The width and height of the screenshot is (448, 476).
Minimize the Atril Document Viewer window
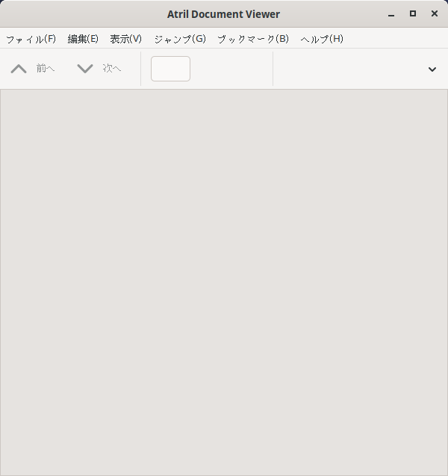tap(391, 14)
